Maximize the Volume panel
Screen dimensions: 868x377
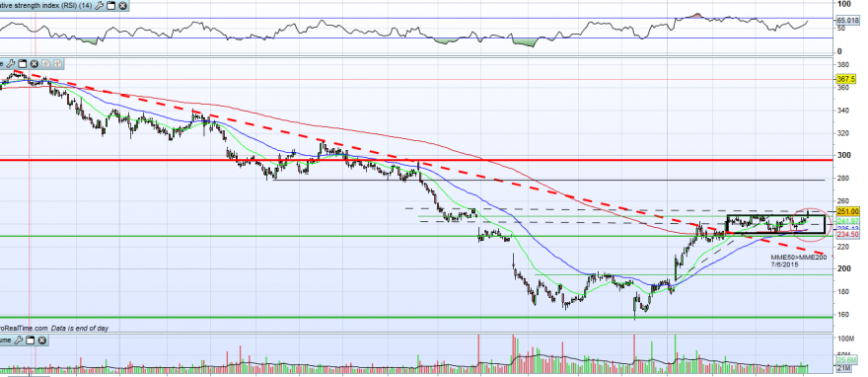click(30, 339)
